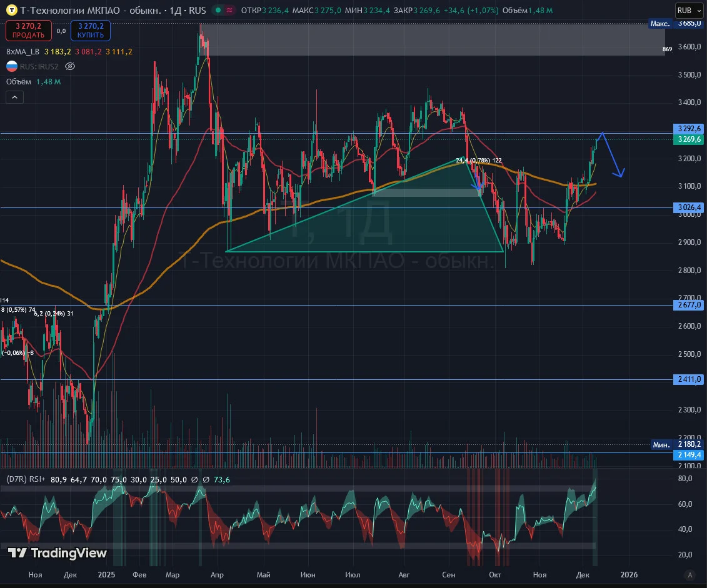
Task: Click the red MA value 3 081,2
Action: (x=88, y=52)
